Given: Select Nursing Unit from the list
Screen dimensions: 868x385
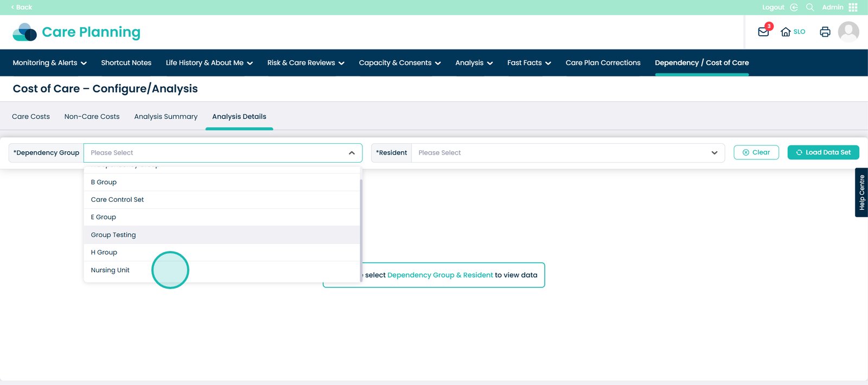Looking at the screenshot, I should click(x=110, y=270).
